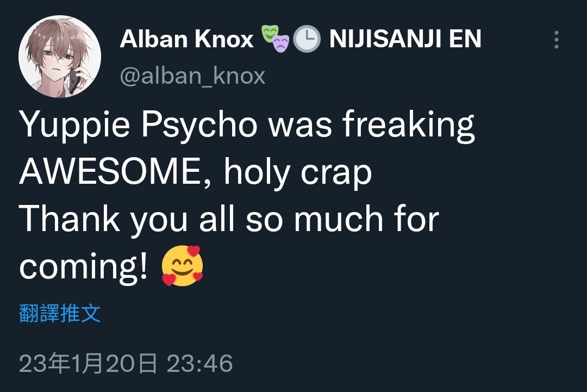This screenshot has height=392, width=587.
Task: Translate the tweet via 翻譯推文 link
Action: point(60,313)
